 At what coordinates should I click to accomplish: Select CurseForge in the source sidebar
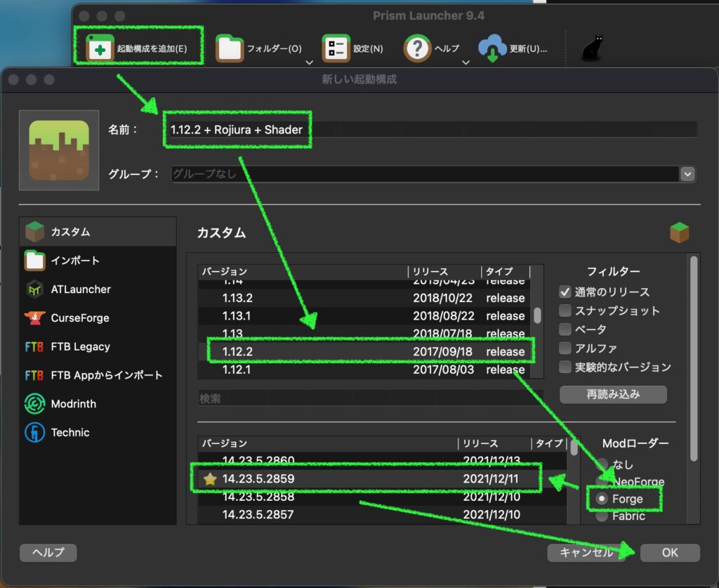[x=98, y=318]
